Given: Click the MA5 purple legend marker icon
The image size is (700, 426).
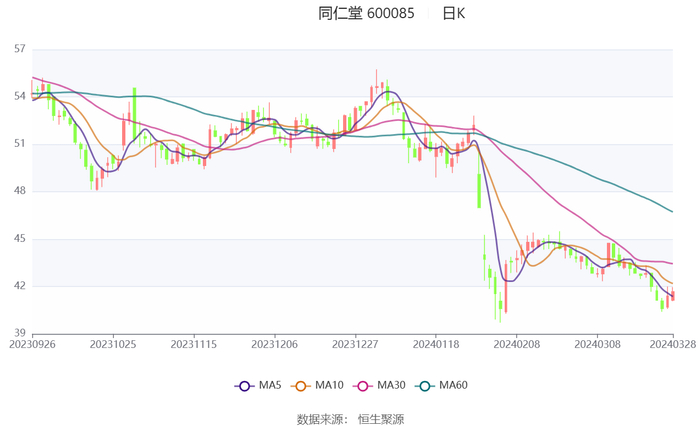Looking at the screenshot, I should click(x=245, y=386).
